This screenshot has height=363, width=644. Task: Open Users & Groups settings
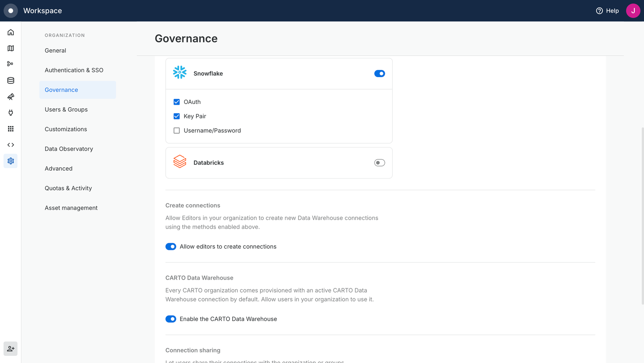pos(66,109)
